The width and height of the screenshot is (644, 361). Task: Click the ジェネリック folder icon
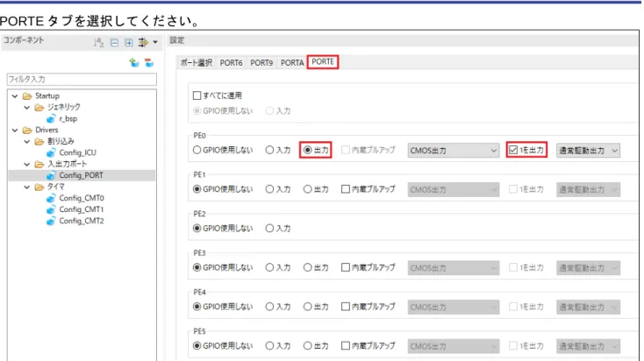pos(39,108)
